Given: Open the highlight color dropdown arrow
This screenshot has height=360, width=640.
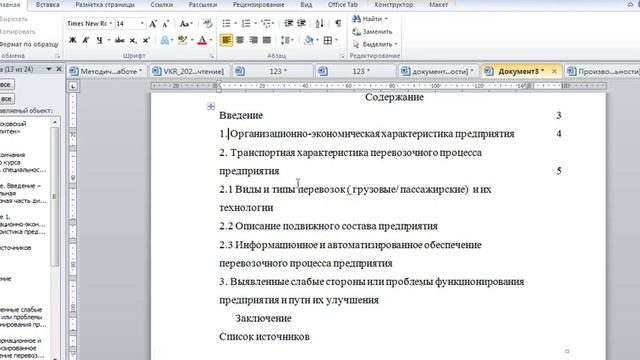Looking at the screenshot, I should click(191, 40).
